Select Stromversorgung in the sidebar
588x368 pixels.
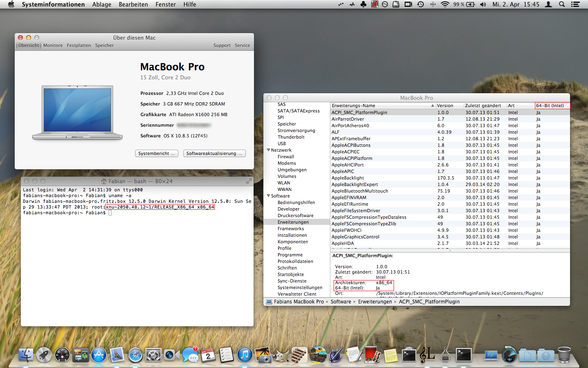(296, 130)
